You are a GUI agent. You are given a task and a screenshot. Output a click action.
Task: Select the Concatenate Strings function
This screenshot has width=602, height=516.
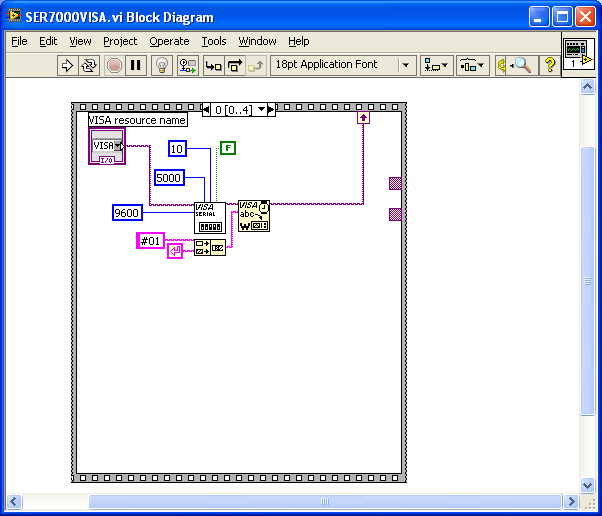(210, 248)
